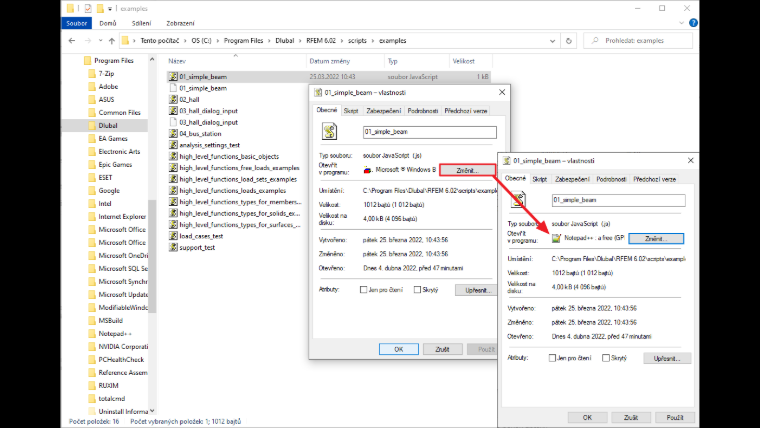Select Program Files folder in tree

click(x=113, y=61)
